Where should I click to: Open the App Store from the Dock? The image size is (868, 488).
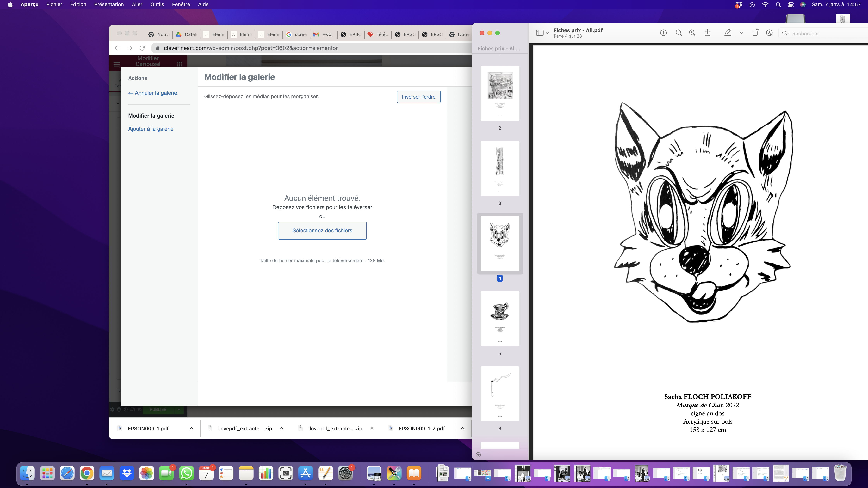306,473
